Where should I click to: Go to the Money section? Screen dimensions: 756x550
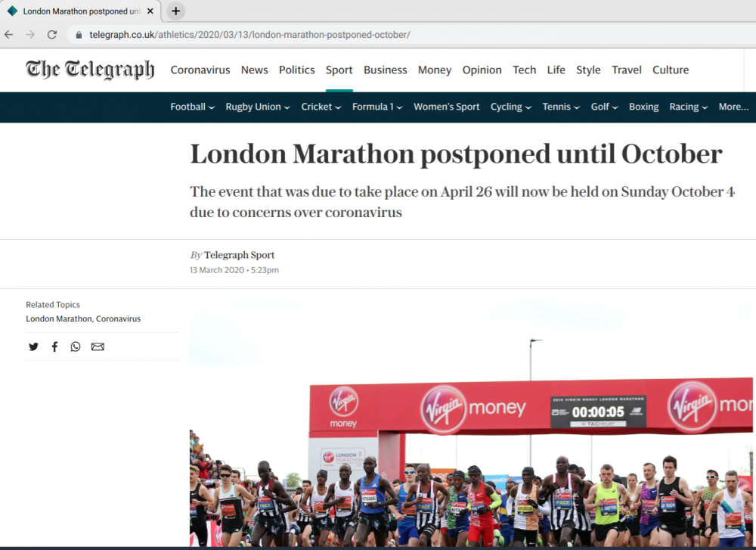point(435,70)
